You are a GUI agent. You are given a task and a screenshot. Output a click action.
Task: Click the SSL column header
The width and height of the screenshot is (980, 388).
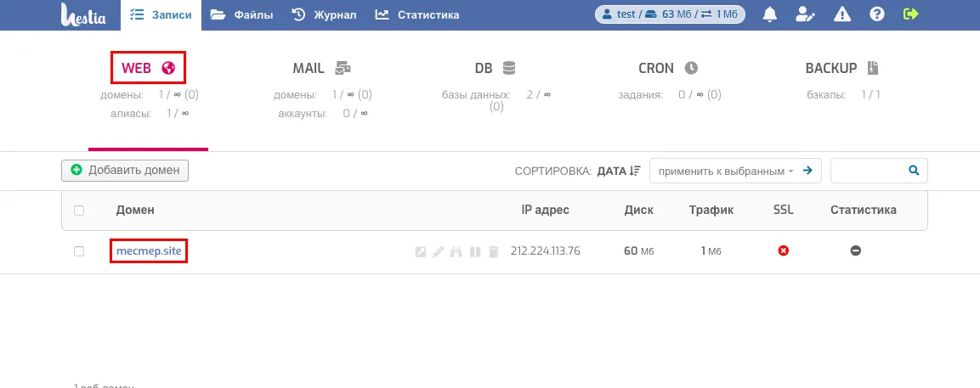(x=783, y=210)
